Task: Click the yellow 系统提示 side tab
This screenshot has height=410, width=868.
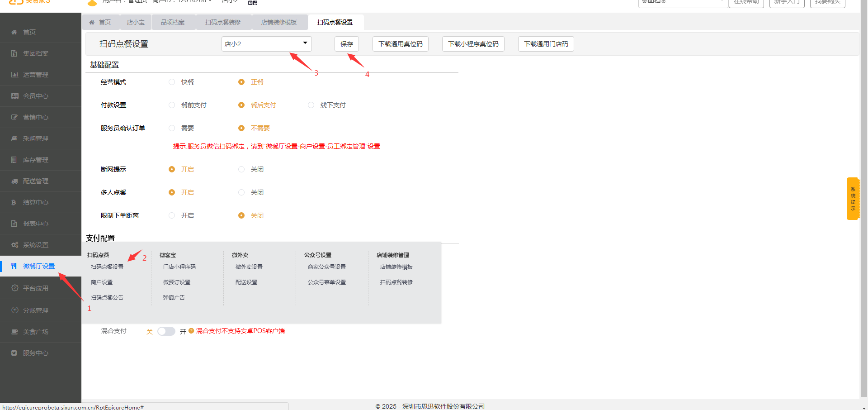Action: (853, 199)
